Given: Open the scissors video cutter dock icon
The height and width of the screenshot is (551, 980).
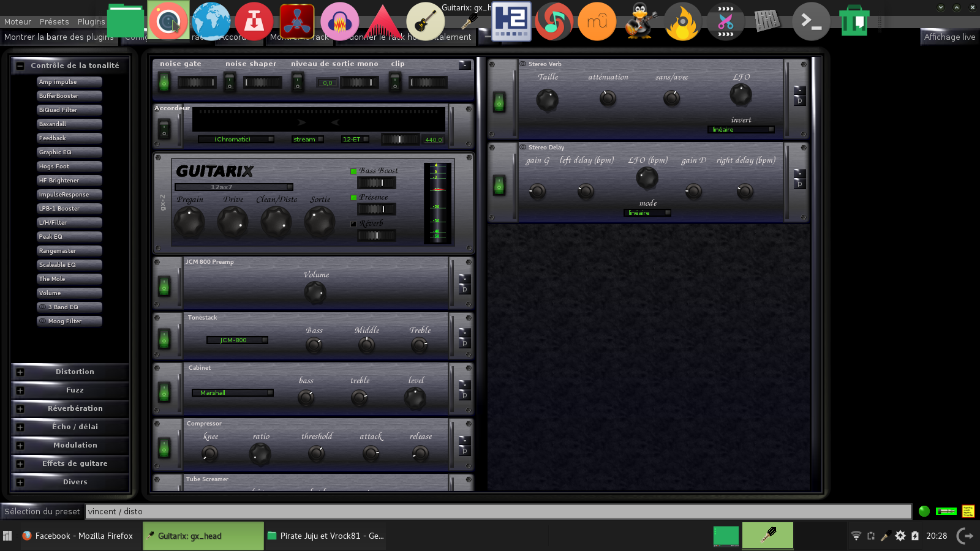Looking at the screenshot, I should [726, 21].
